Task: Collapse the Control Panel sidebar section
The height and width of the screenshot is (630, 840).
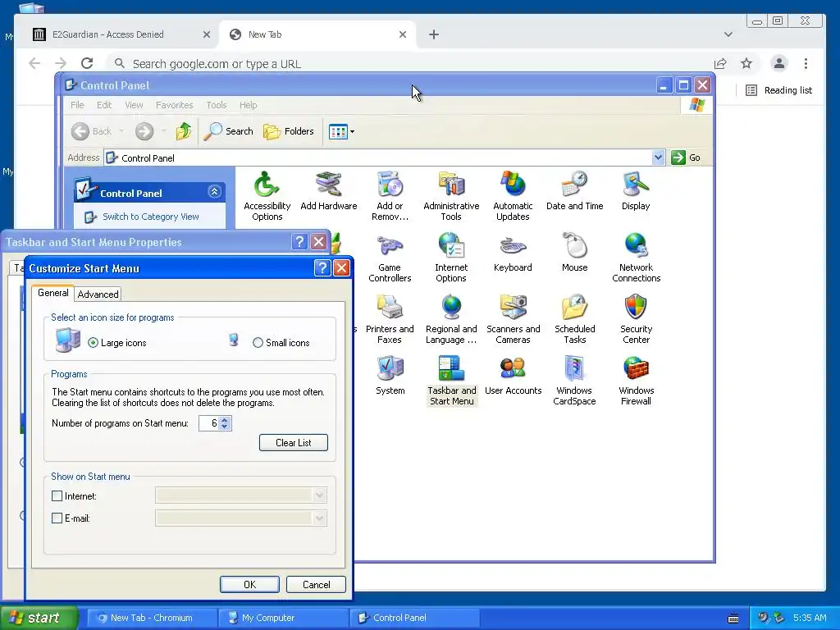Action: (x=214, y=192)
